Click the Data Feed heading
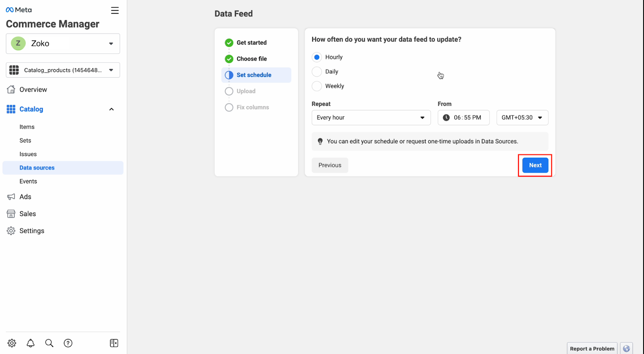This screenshot has width=644, height=354. [x=233, y=14]
